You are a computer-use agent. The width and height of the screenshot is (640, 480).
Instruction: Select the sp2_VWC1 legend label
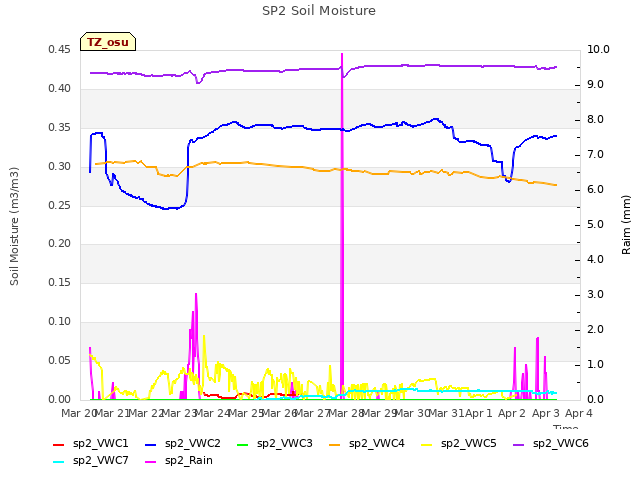coord(100,444)
